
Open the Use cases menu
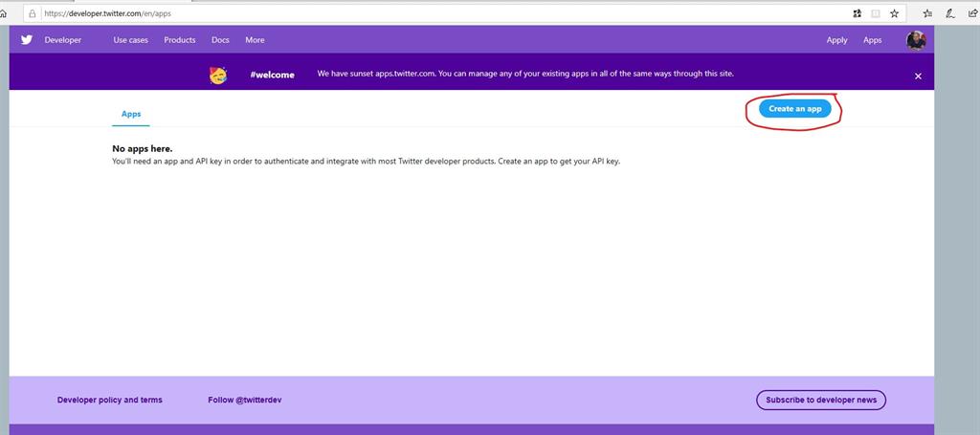point(130,40)
